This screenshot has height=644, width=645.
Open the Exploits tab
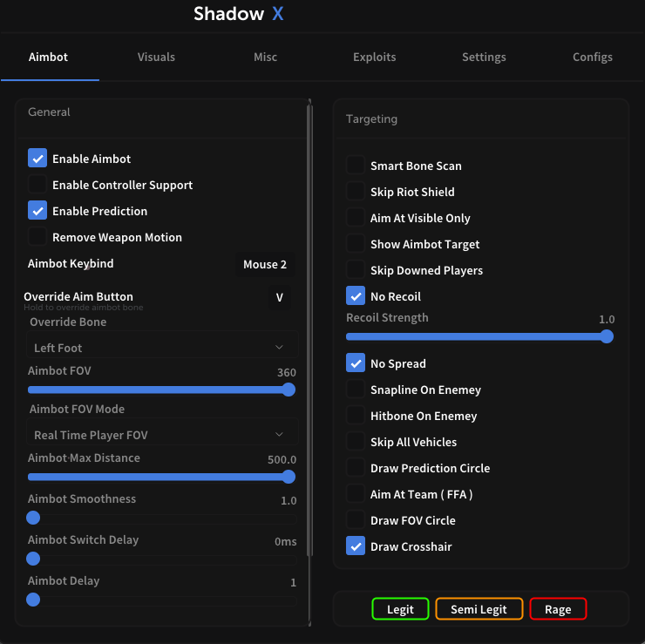(x=374, y=57)
